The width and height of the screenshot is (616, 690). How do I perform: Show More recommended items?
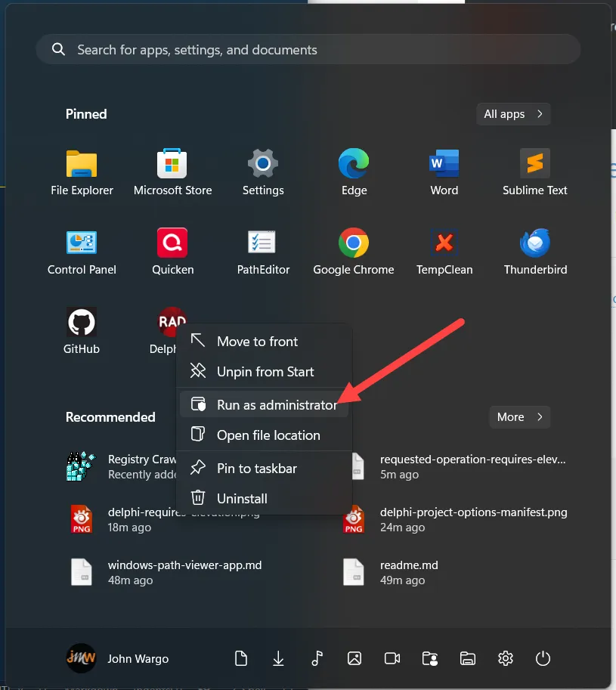520,416
